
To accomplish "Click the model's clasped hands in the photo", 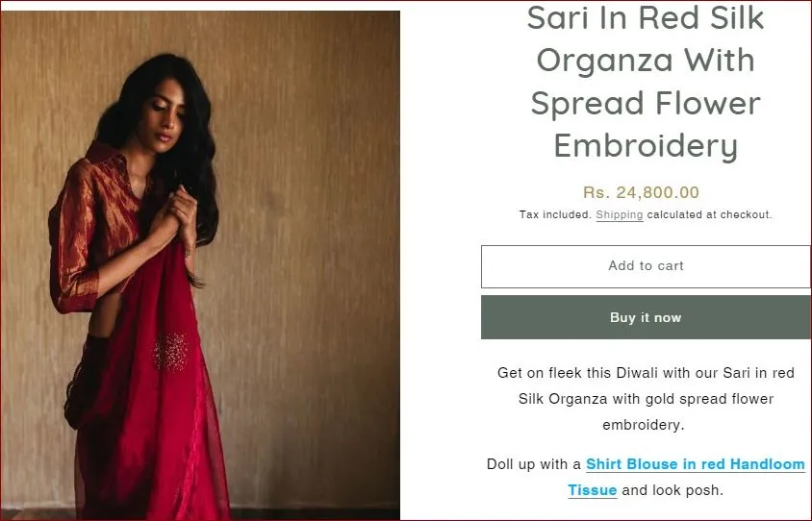I will coord(180,212).
